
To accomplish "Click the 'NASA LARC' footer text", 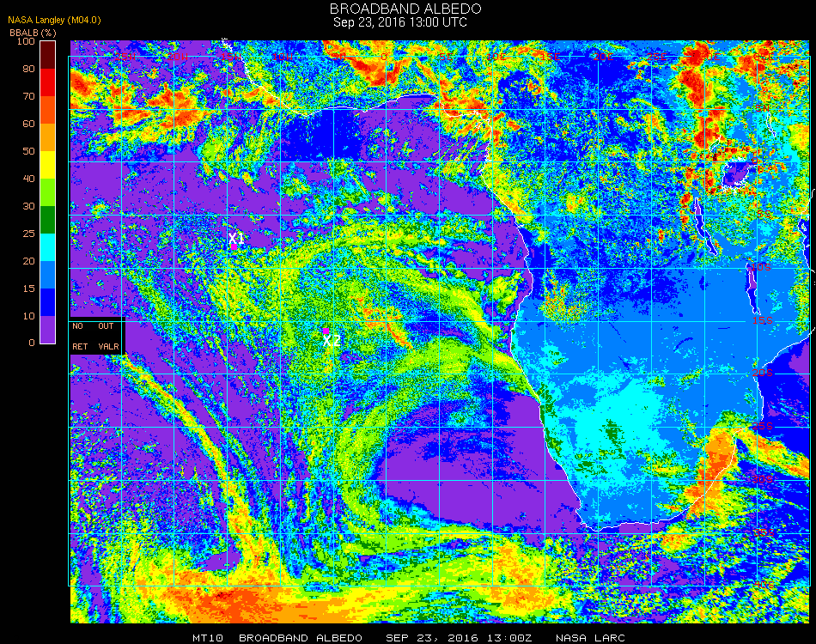I will tap(590, 638).
